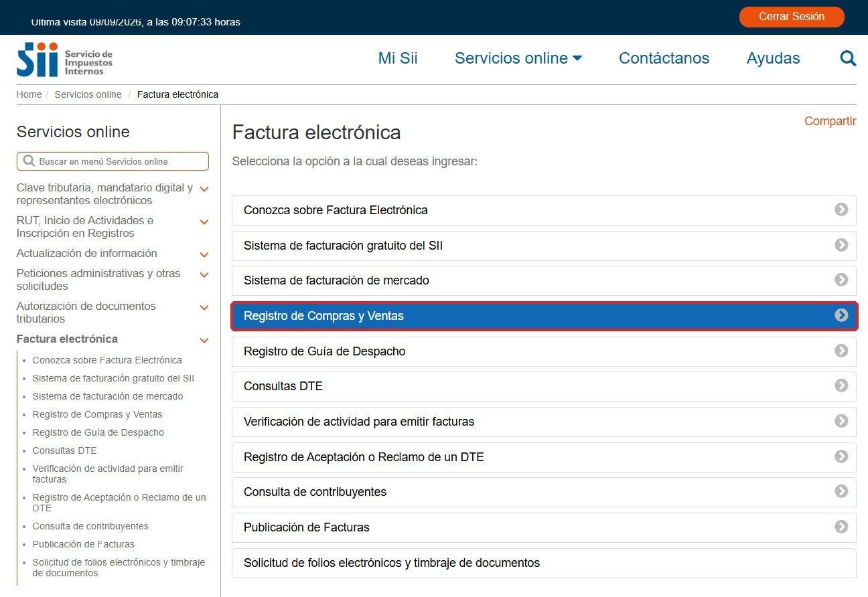This screenshot has height=597, width=868.
Task: Click arrow icon on Sistema de facturación de mercado row
Action: [841, 280]
